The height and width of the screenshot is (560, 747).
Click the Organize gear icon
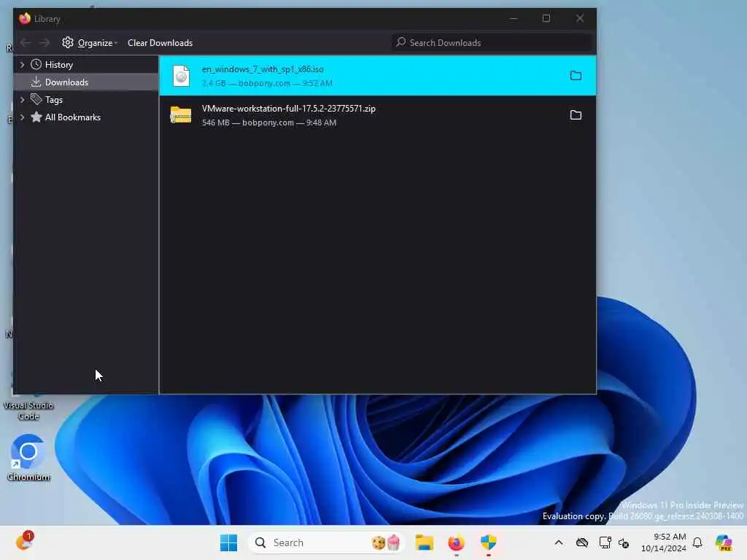[68, 42]
